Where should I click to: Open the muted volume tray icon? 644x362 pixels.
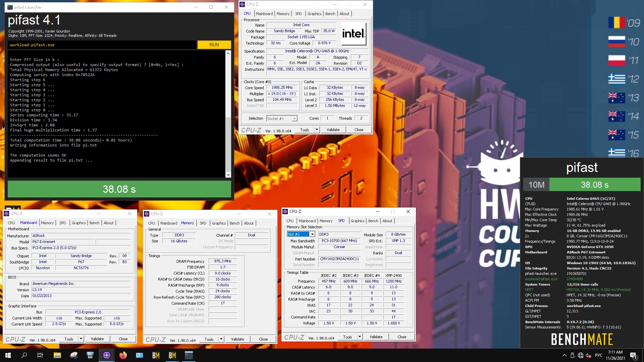588,355
